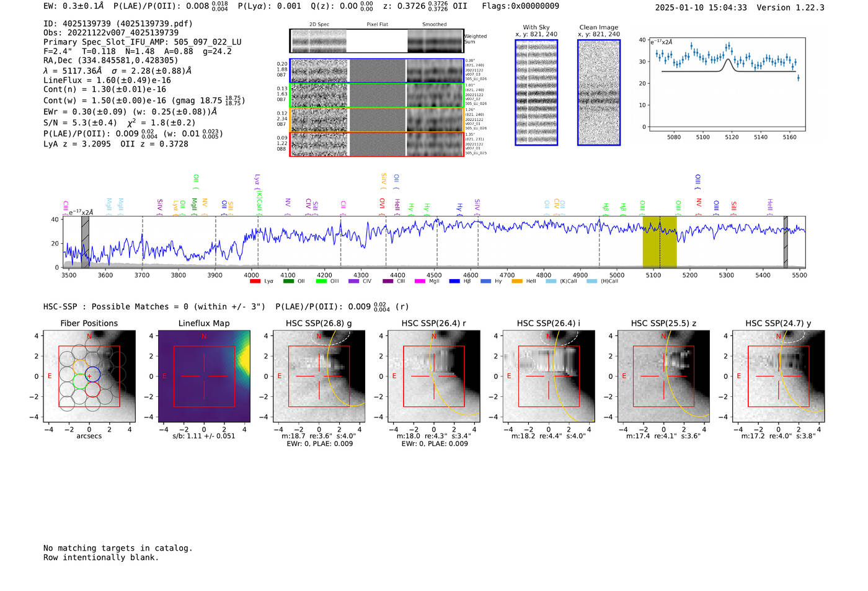Click the red Lyα legend swatch
Viewport: 868px width, 591px height.
tap(255, 282)
